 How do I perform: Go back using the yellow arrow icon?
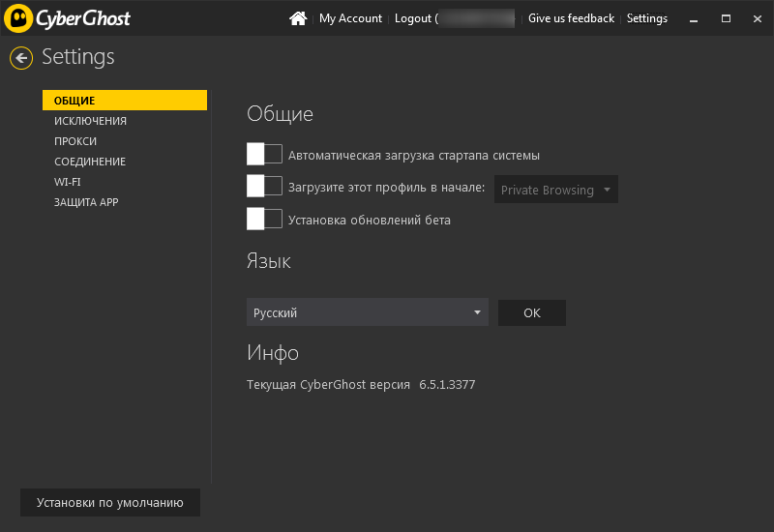pos(21,58)
